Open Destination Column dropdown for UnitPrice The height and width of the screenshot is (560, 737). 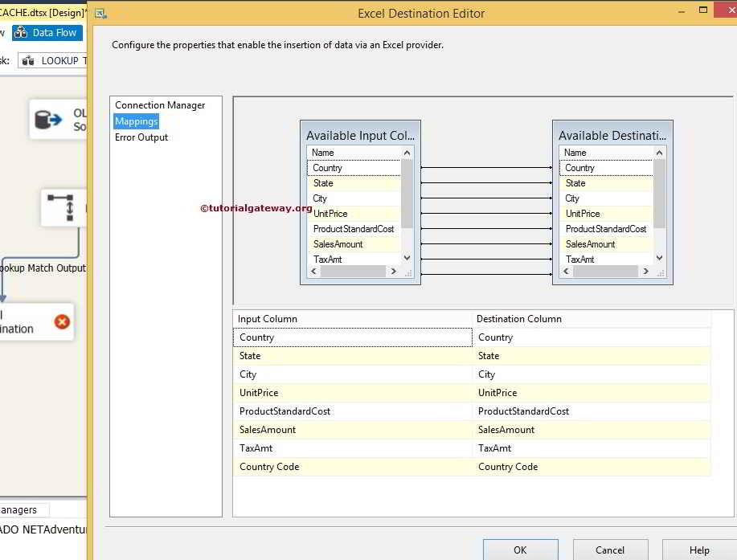(591, 393)
